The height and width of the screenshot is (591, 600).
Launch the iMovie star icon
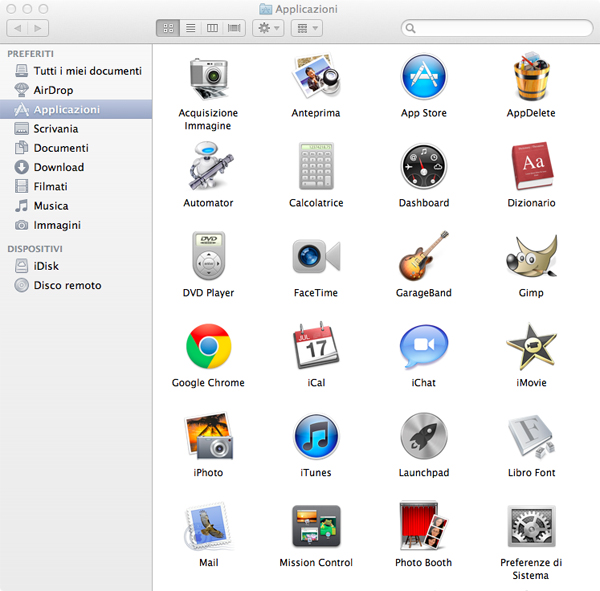pyautogui.click(x=531, y=347)
